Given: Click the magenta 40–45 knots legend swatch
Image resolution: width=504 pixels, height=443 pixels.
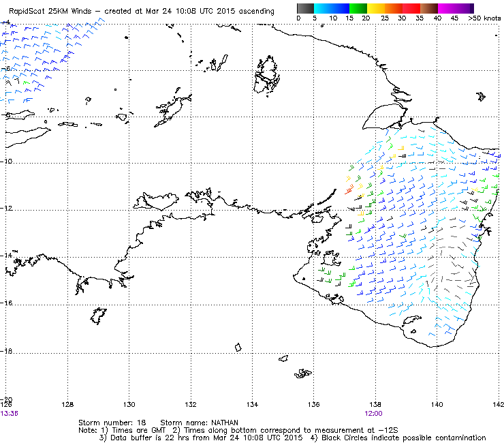Looking at the screenshot, I should tap(447, 8).
